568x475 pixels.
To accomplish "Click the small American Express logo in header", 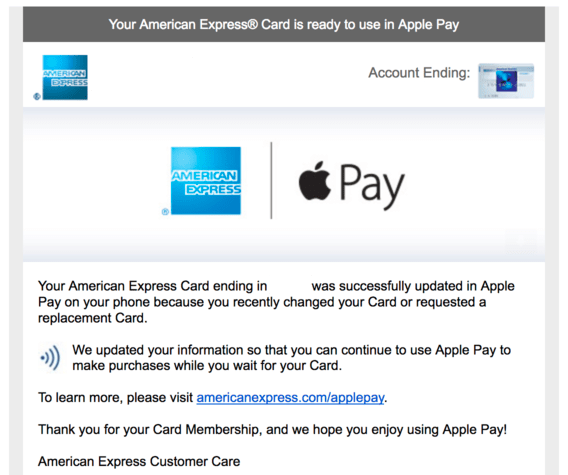I will point(65,77).
